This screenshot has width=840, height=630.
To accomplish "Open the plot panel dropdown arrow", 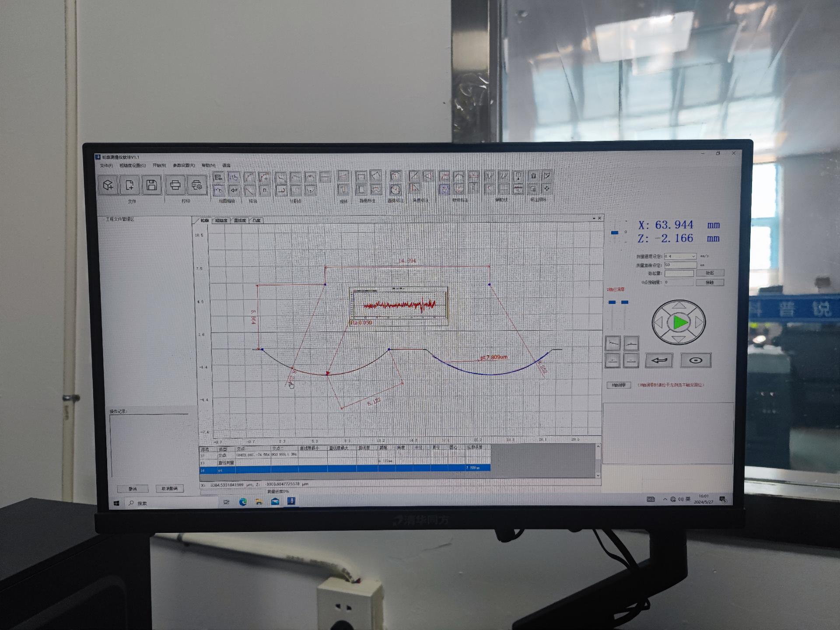I will click(594, 218).
